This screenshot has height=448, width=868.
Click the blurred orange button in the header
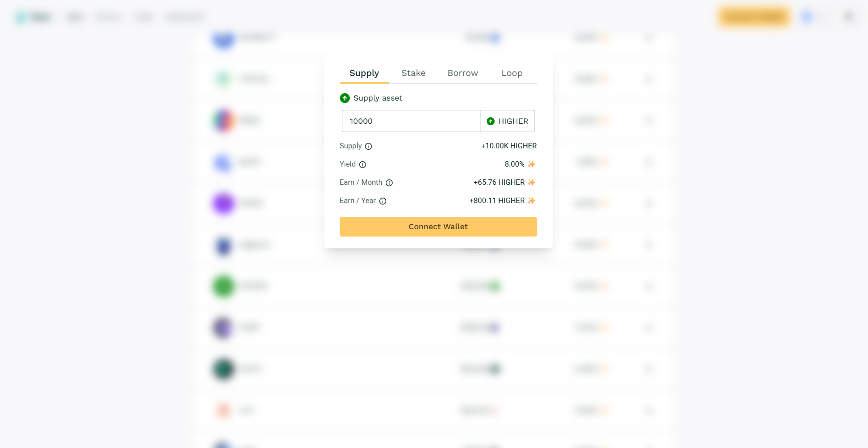tap(754, 17)
